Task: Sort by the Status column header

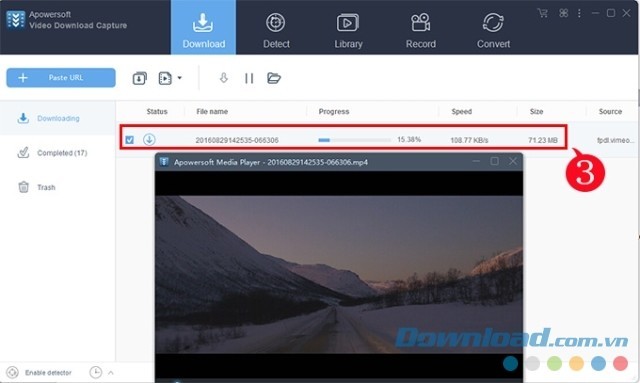Action: [157, 111]
